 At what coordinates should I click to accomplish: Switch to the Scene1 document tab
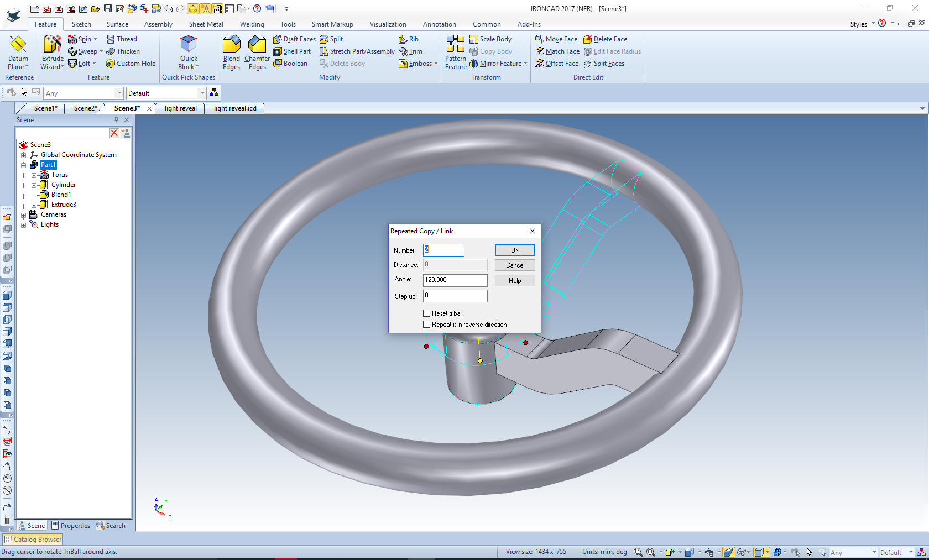coord(45,108)
